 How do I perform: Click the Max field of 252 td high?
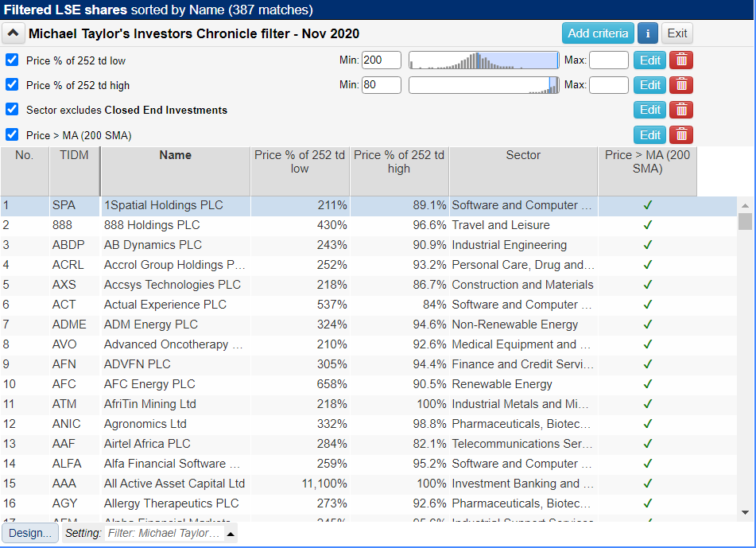(x=609, y=85)
